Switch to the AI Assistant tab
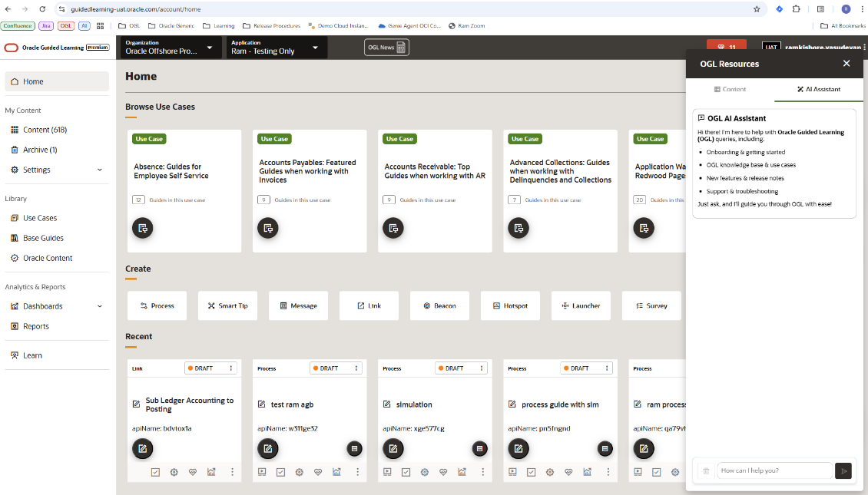Image resolution: width=868 pixels, height=495 pixels. [819, 89]
